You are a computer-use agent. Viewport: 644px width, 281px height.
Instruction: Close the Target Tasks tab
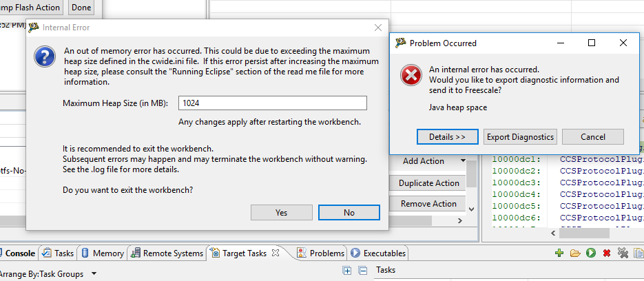[x=276, y=253]
